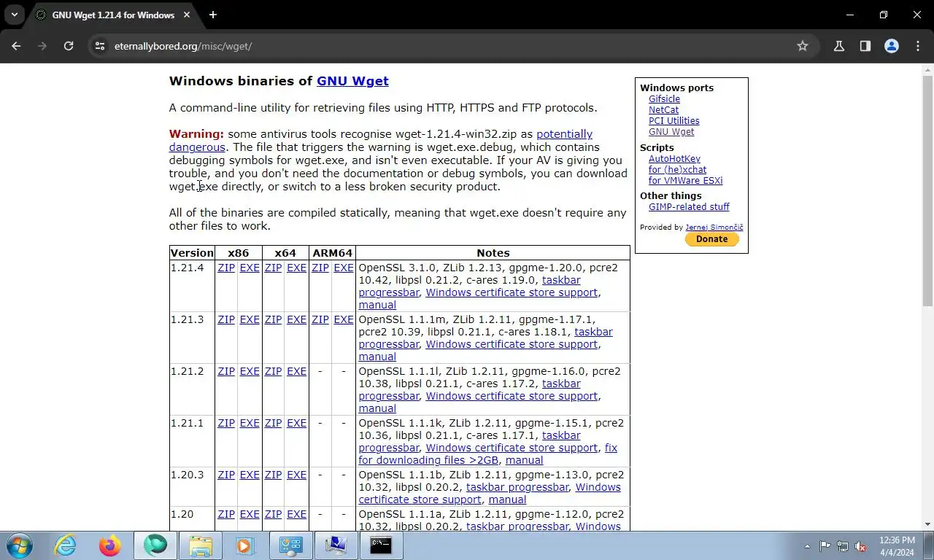Download 1.20.3 x86 EXE
This screenshot has width=934, height=560.
(x=250, y=475)
